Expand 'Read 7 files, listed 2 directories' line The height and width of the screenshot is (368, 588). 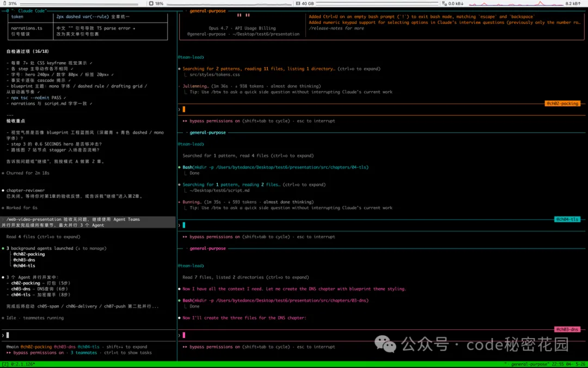pyautogui.click(x=246, y=277)
